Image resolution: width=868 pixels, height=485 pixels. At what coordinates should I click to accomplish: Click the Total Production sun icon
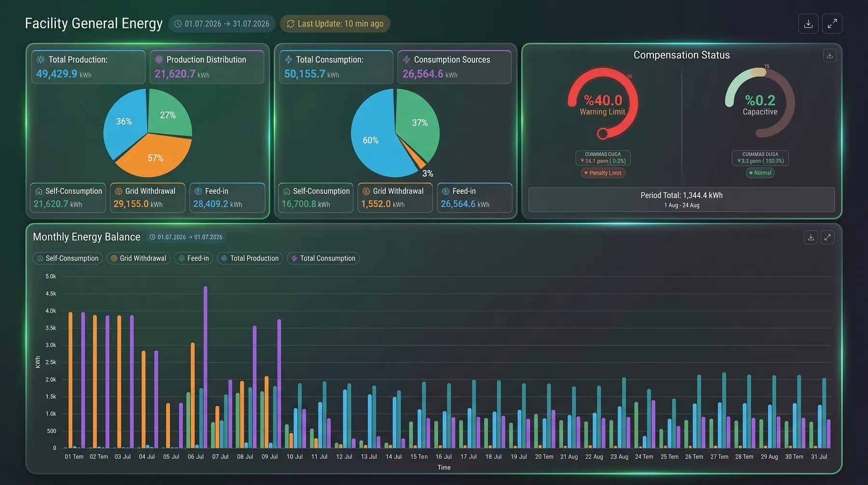tap(41, 59)
